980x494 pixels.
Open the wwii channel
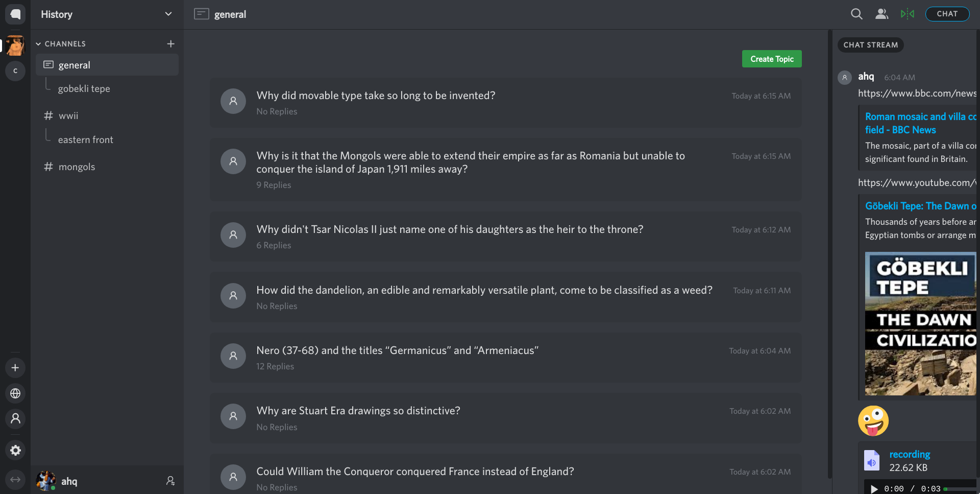68,116
